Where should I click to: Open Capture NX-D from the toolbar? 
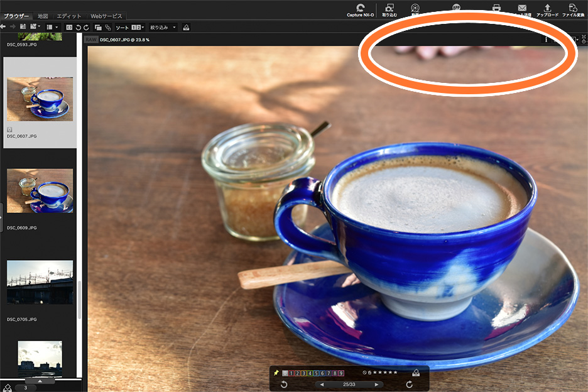360,9
